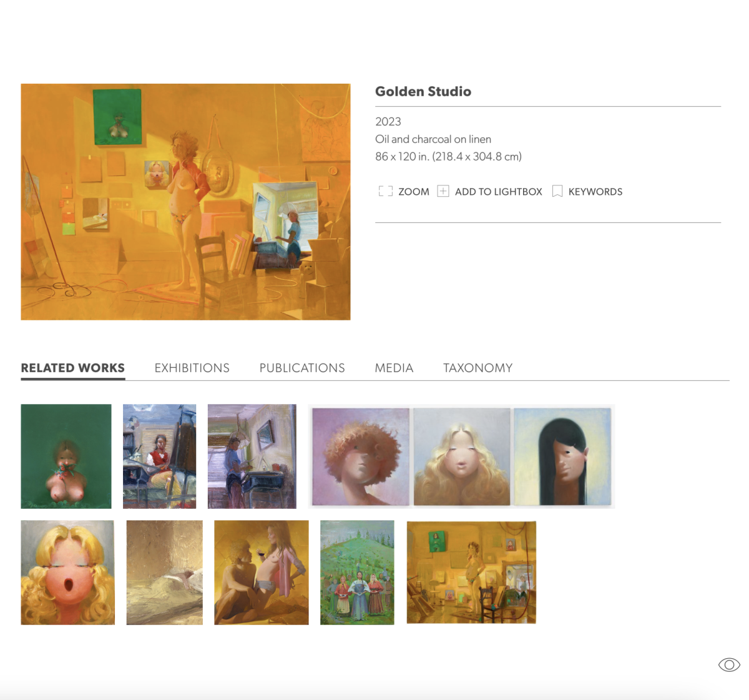
Task: Open the green hillside group thumbnail
Action: coord(357,573)
